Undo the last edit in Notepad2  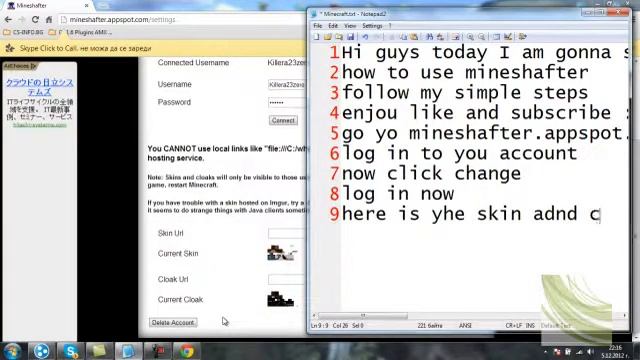(365, 37)
